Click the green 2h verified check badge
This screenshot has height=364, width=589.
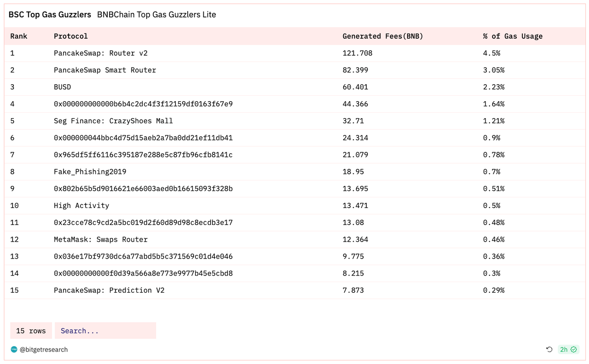568,349
